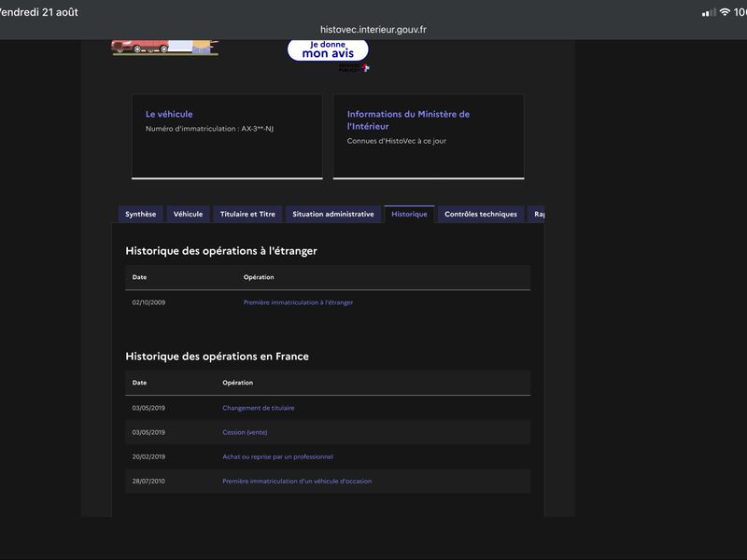Click the 'Je donne mon avis' button
This screenshot has width=747, height=560.
pyautogui.click(x=328, y=49)
